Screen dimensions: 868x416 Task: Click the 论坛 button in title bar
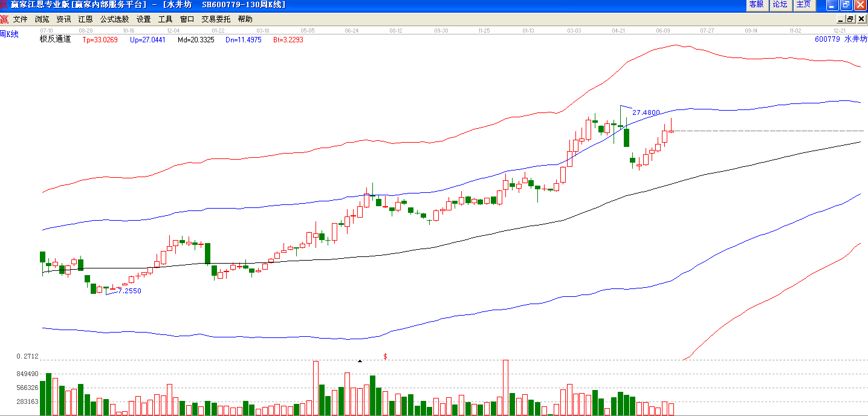point(780,5)
